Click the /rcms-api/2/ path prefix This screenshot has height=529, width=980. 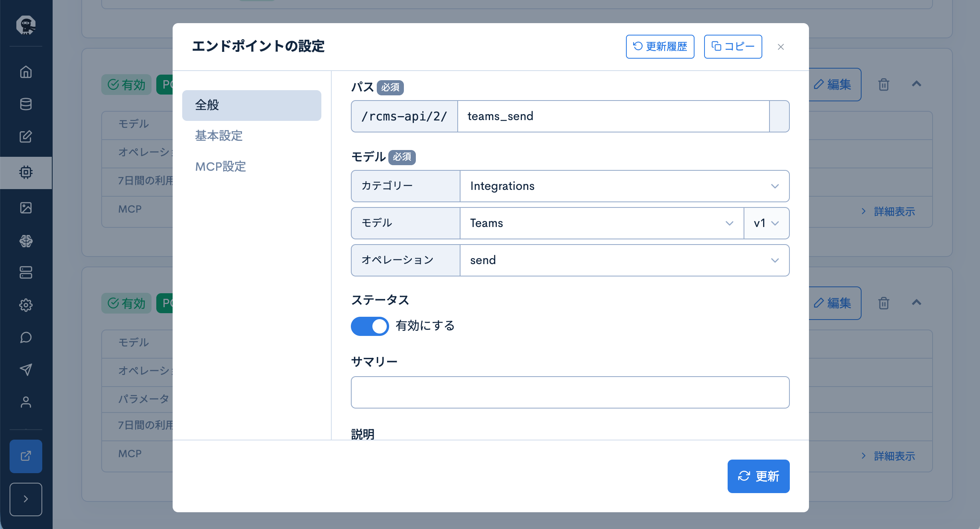tap(404, 116)
